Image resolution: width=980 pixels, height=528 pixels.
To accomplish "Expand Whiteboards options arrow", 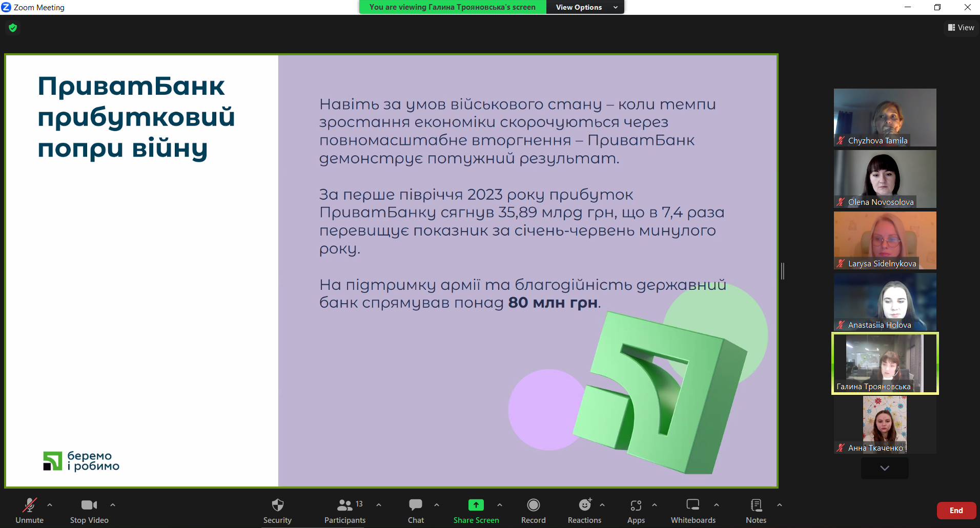I will (717, 505).
